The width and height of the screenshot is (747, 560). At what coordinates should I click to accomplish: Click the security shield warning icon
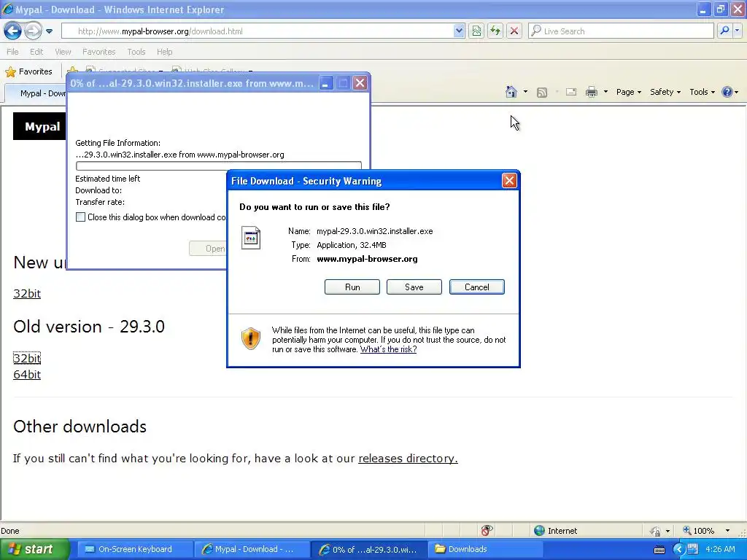(x=251, y=338)
